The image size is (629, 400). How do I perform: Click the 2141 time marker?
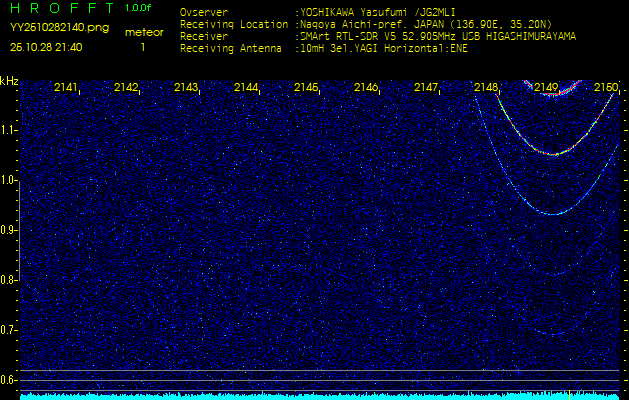[66, 88]
